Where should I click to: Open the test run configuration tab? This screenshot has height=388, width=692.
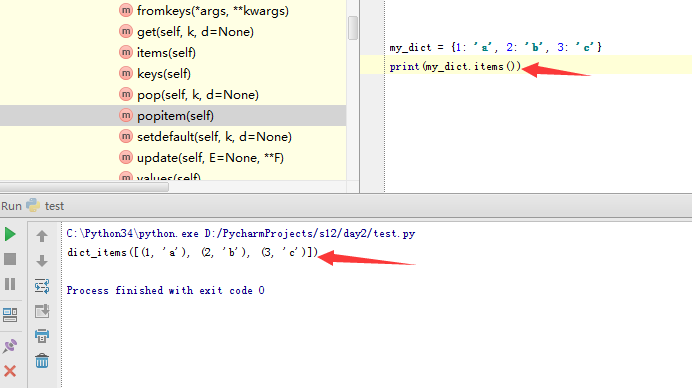point(54,206)
